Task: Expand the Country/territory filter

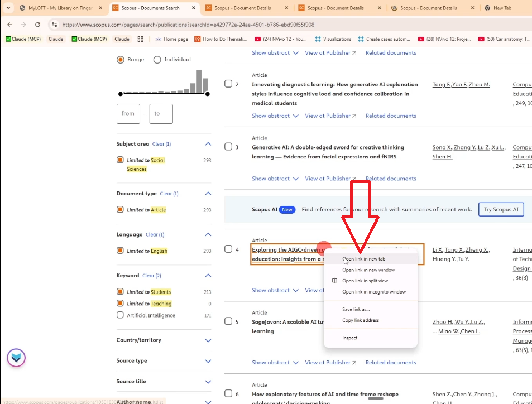Action: tap(208, 340)
